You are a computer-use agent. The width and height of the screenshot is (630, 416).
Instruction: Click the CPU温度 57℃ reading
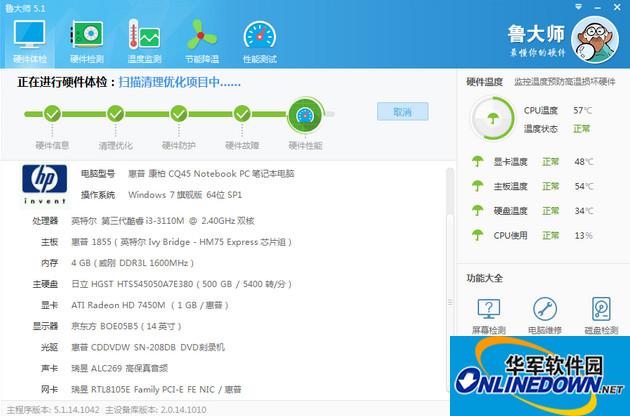click(x=583, y=110)
